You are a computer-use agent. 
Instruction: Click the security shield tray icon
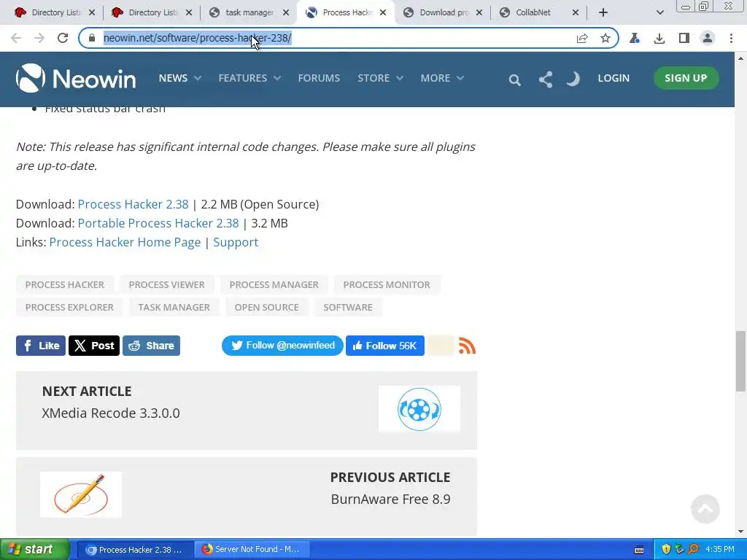click(x=666, y=550)
